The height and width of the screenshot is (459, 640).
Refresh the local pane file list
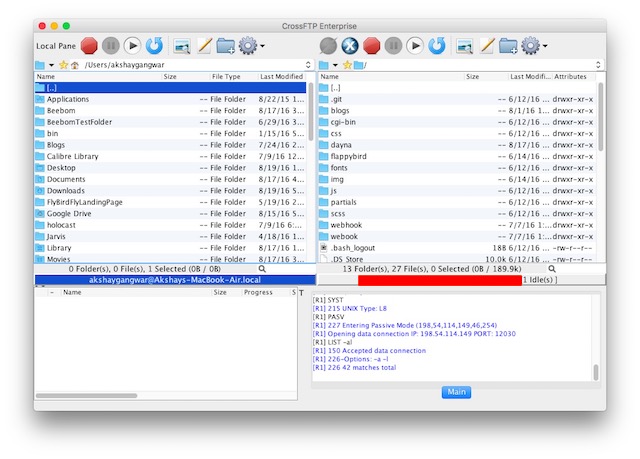(154, 46)
